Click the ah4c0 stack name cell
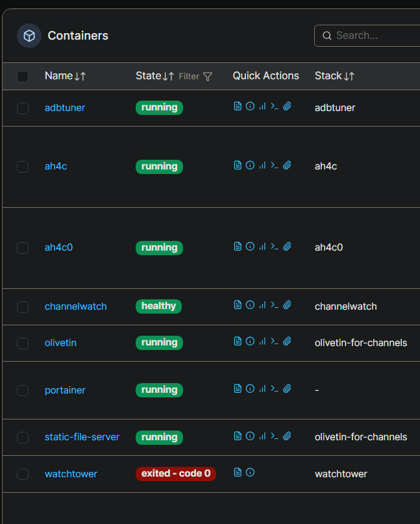Screen dimensions: 420x524 click(328, 247)
